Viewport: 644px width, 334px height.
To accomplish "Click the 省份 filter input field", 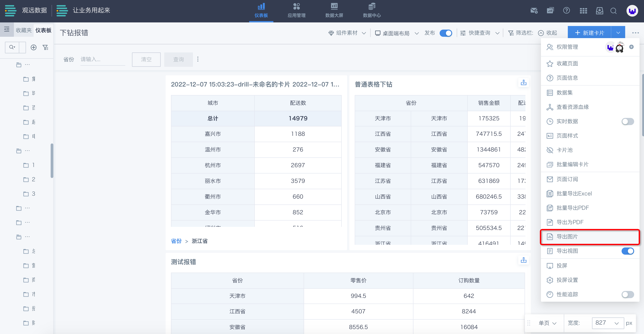I will pos(102,59).
